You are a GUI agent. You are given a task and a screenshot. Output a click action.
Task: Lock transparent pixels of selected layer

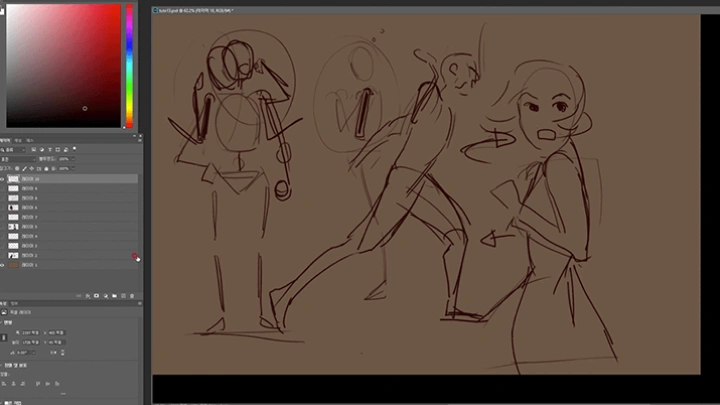17,169
